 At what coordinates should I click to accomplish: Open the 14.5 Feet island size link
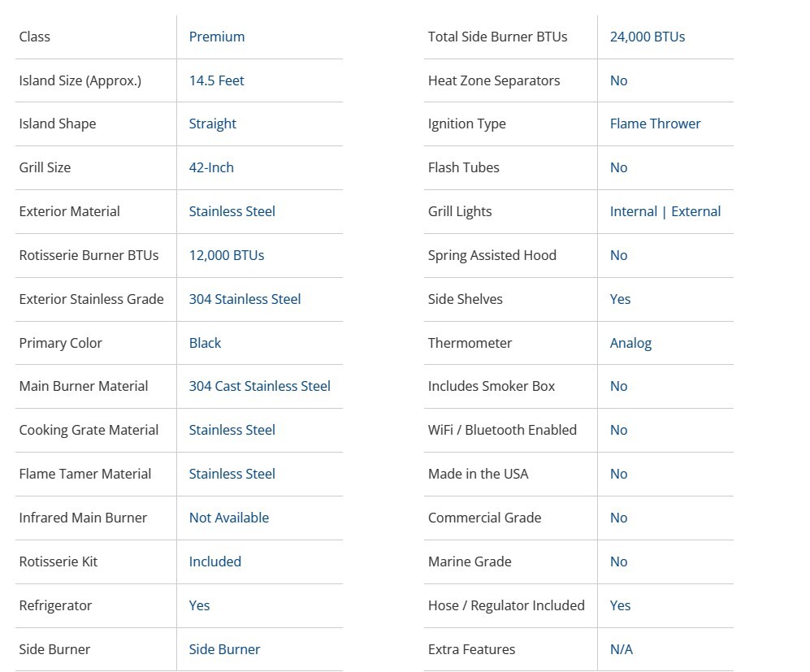pyautogui.click(x=216, y=80)
